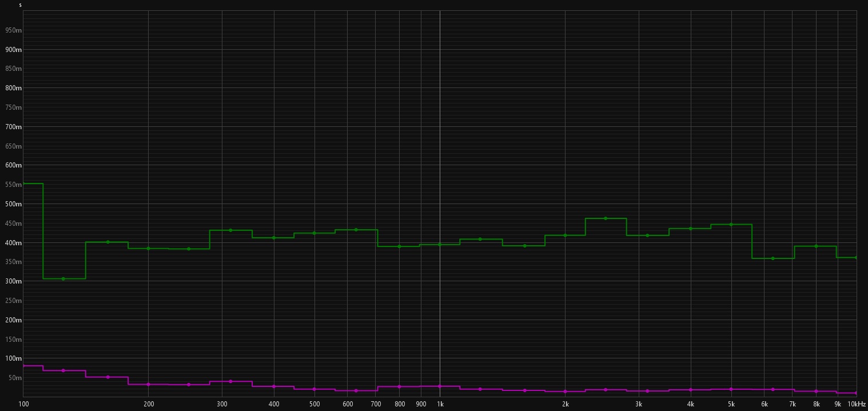Screen dimensions: 868x411
Task: Select the green data point above 500
Action: (x=314, y=233)
